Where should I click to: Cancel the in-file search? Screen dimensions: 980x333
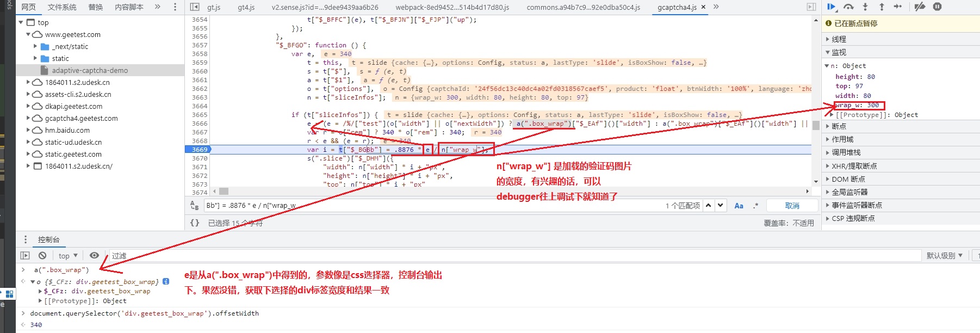click(792, 205)
